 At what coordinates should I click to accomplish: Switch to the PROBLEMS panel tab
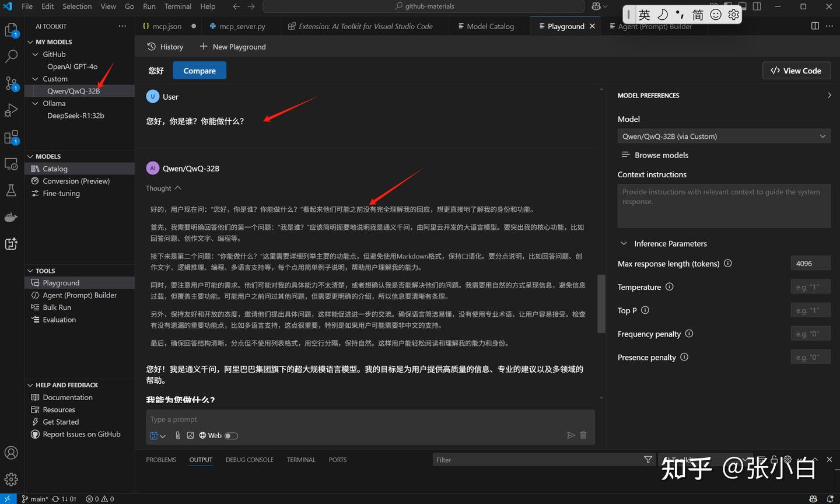pyautogui.click(x=161, y=460)
